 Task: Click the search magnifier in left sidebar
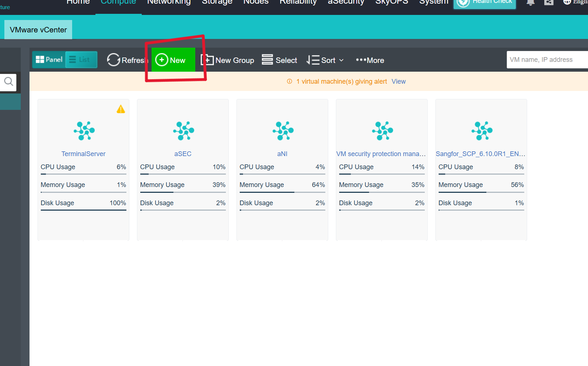click(x=8, y=82)
